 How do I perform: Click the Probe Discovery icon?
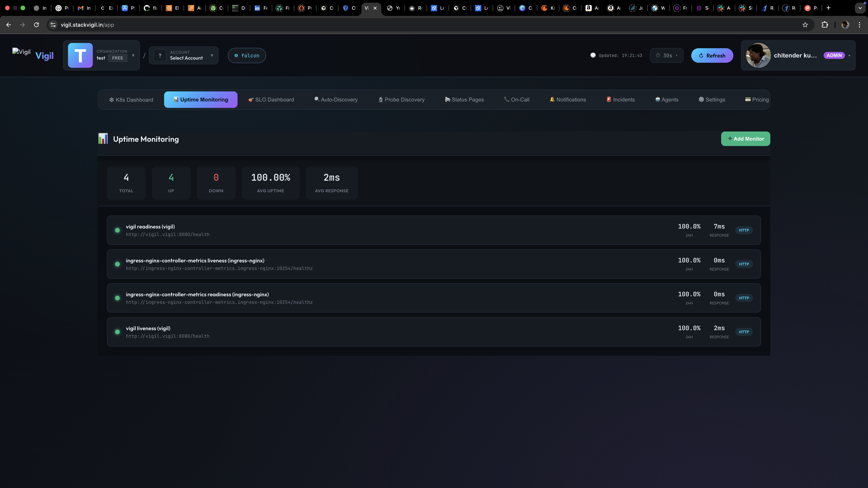380,99
